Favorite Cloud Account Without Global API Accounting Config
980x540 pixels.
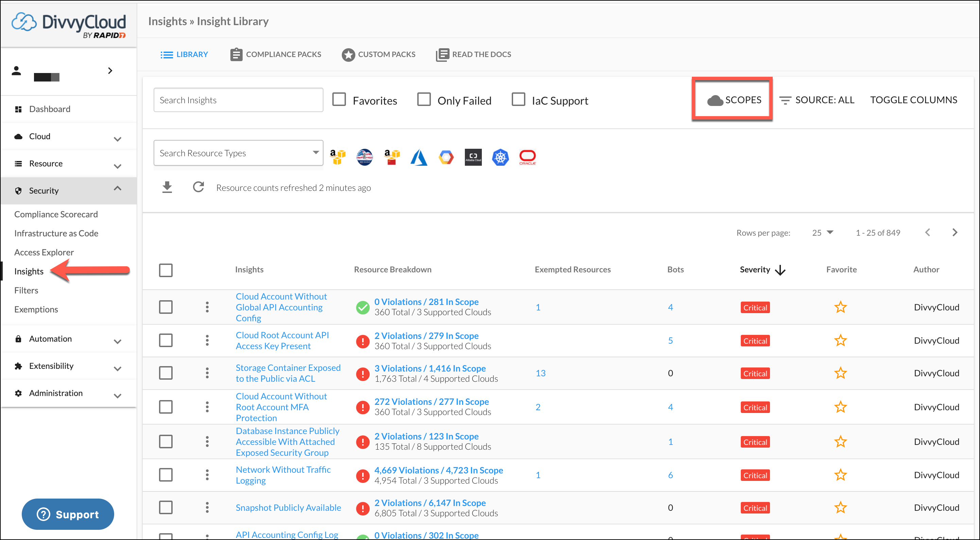coord(840,307)
